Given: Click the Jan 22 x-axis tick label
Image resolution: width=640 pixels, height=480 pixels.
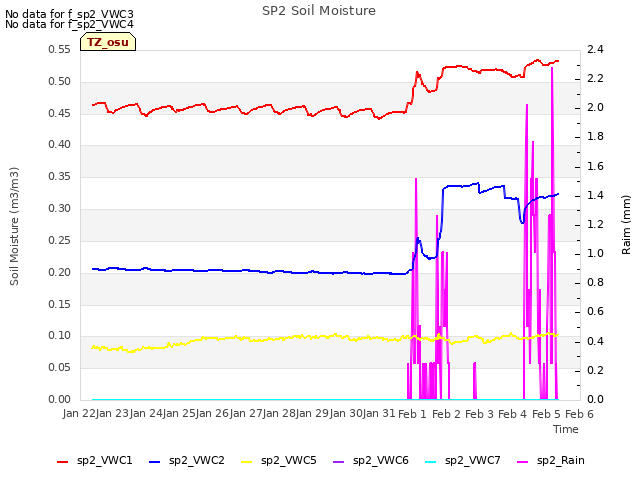Looking at the screenshot, I should pos(79,414).
